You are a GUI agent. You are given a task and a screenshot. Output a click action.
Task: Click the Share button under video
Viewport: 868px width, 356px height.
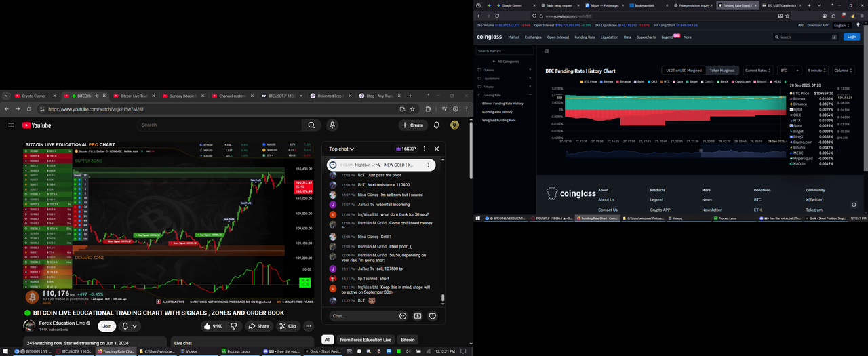point(258,326)
